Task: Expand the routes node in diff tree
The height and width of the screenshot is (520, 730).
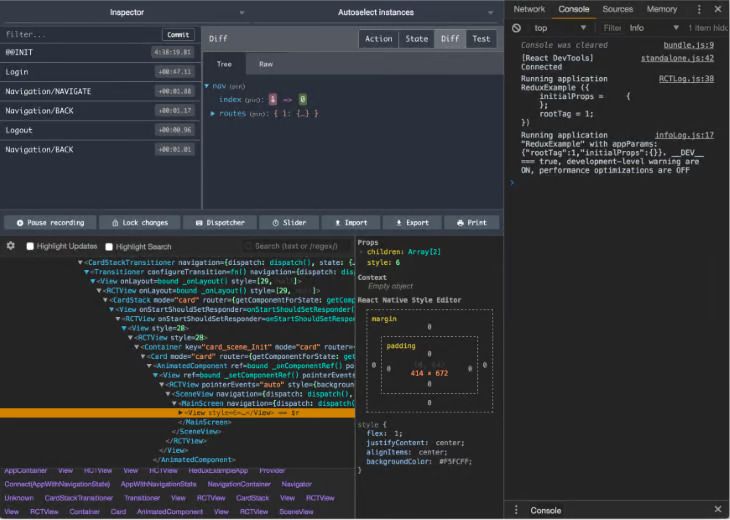Action: coord(213,114)
